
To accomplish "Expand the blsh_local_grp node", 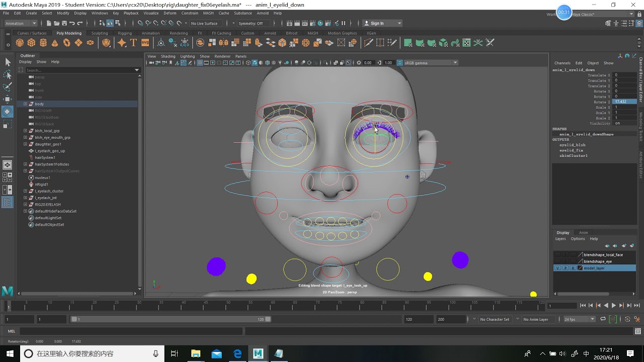I will click(x=25, y=131).
